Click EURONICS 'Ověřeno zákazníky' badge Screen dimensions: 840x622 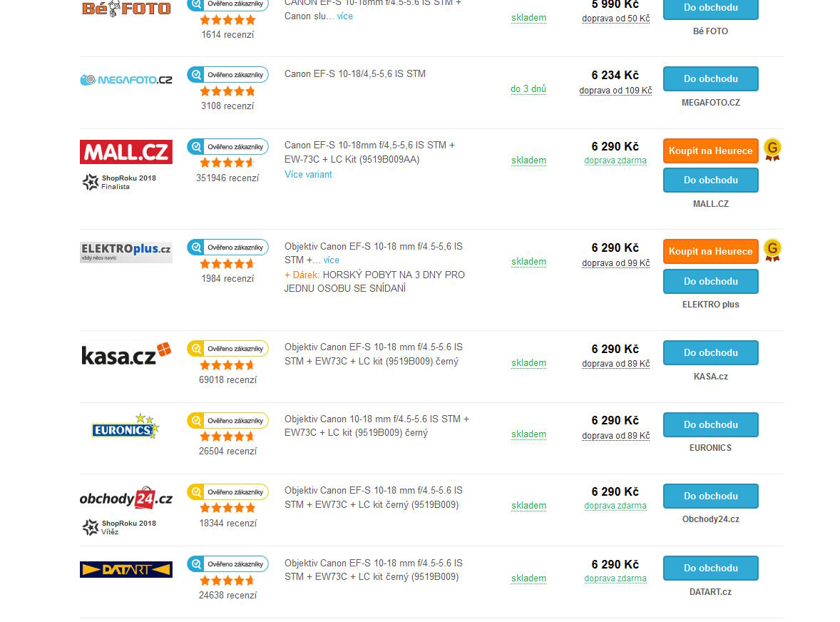(x=227, y=421)
